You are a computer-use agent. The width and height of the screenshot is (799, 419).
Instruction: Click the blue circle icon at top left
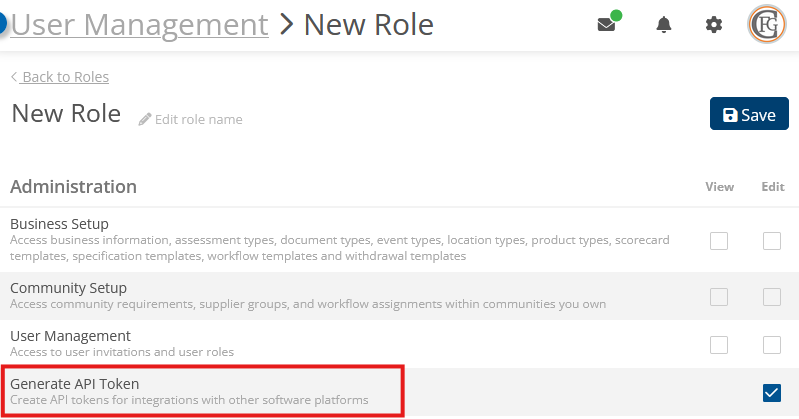pos(3,23)
